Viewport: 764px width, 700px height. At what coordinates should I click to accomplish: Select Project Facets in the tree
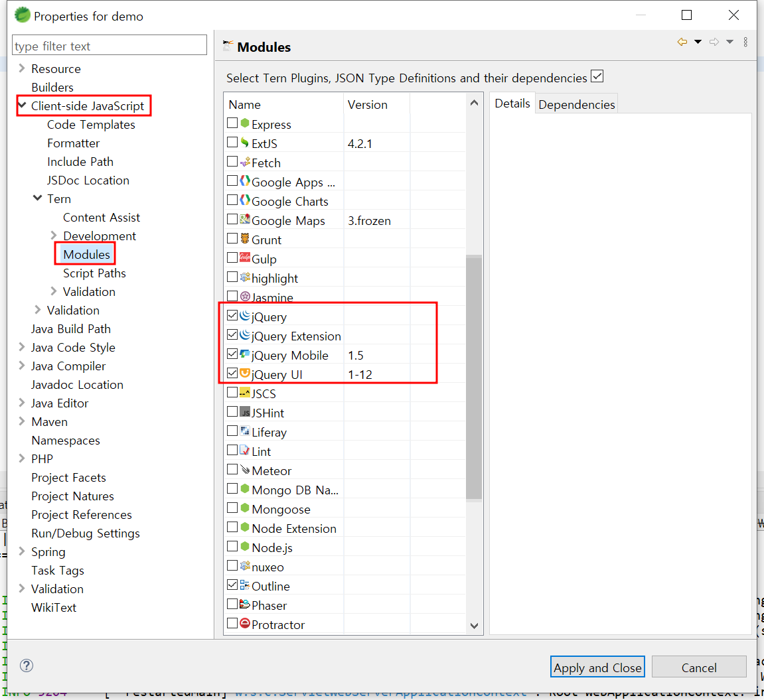[69, 477]
